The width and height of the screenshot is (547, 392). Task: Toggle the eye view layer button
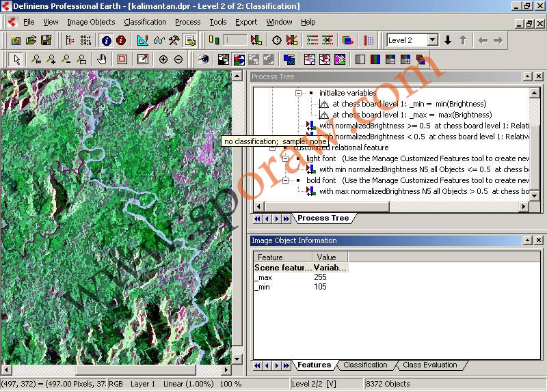point(203,59)
